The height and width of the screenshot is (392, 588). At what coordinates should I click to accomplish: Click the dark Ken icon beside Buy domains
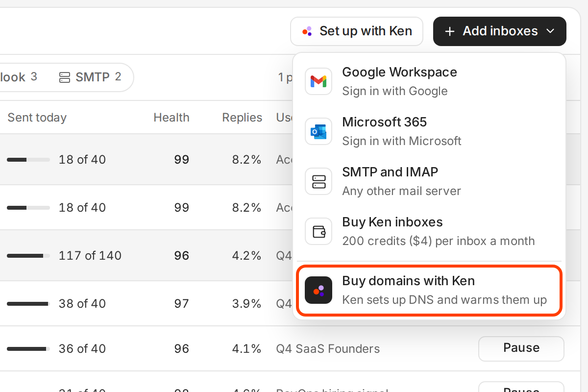[318, 290]
